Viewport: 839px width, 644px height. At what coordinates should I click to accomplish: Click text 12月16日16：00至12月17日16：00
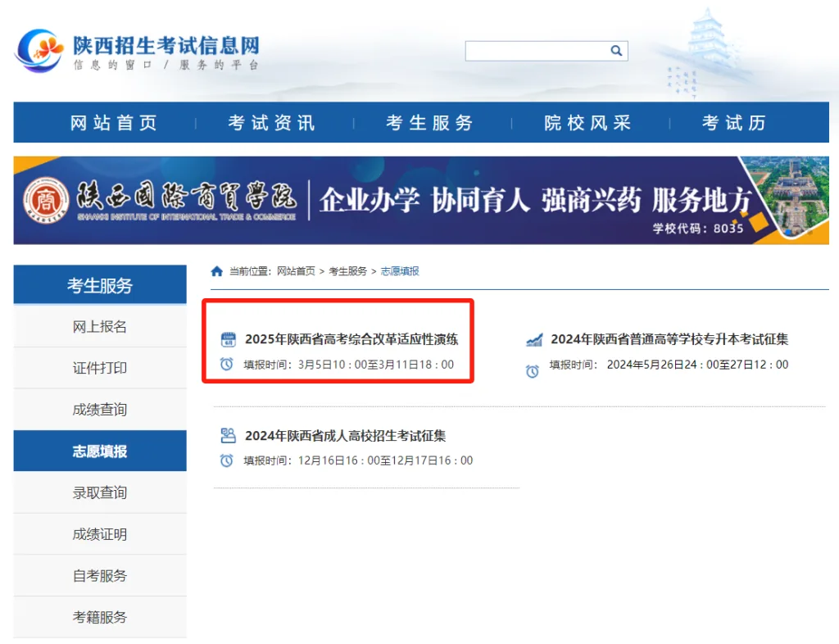[x=385, y=460]
